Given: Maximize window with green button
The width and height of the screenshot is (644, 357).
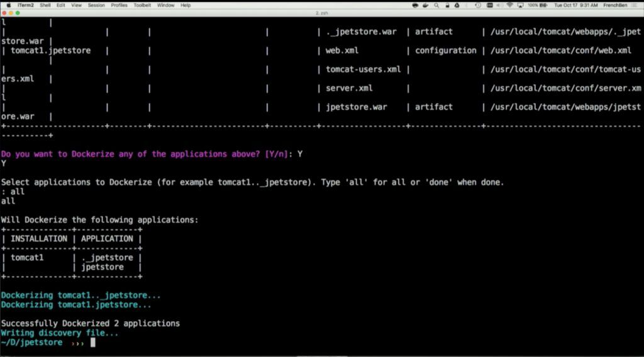Looking at the screenshot, I should [x=18, y=13].
